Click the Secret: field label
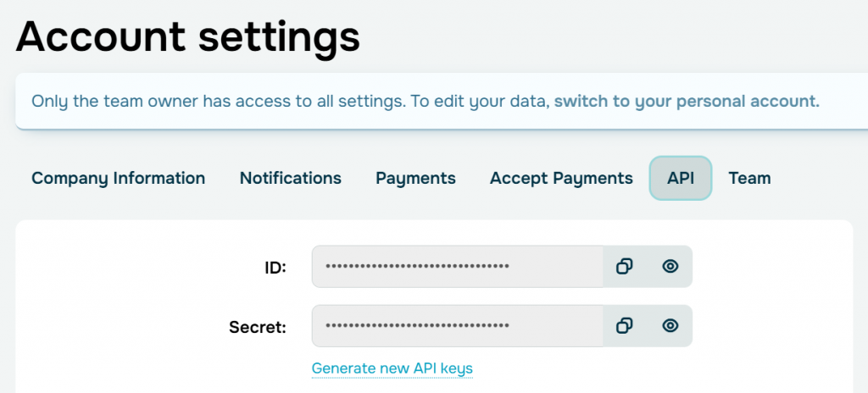The image size is (868, 393). tap(258, 327)
